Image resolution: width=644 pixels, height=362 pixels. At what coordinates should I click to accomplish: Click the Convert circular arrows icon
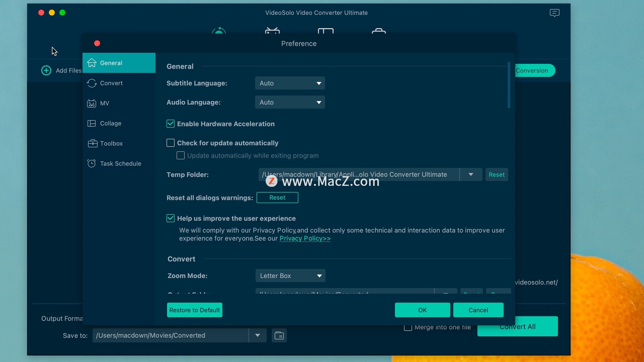point(92,83)
